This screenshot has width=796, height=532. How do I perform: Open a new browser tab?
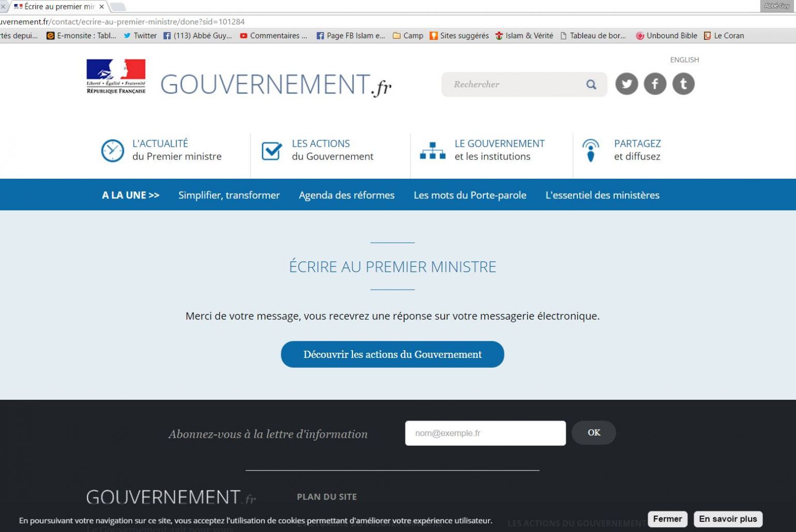(118, 7)
